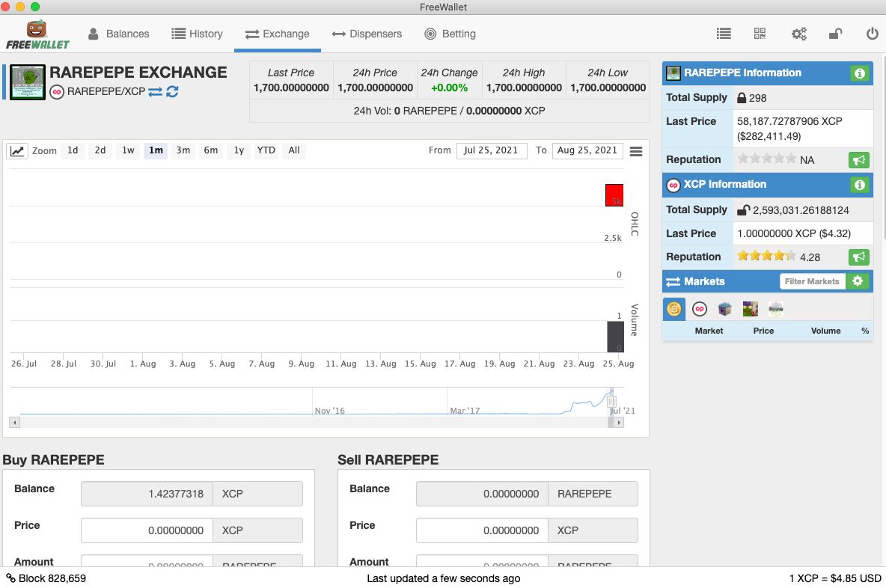Click the '58,187.72787906 XCP' last price value
Viewport: 886px width, 588px height.
pyautogui.click(x=789, y=121)
